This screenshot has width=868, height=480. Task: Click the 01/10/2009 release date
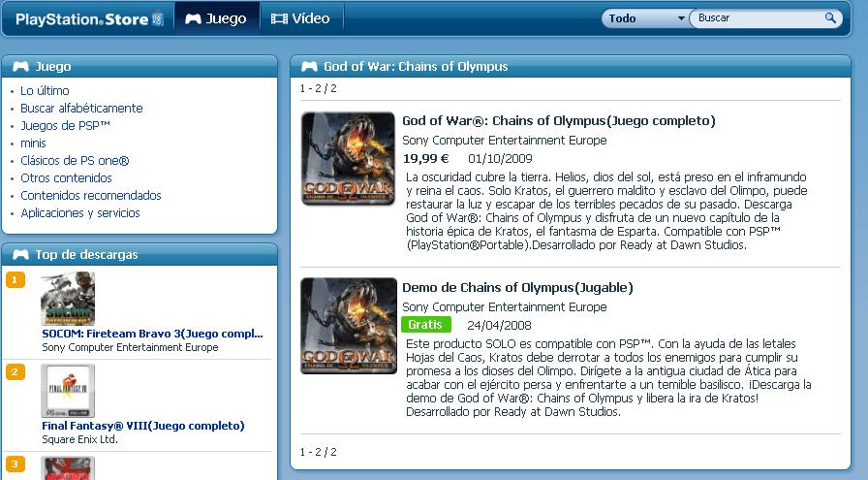500,158
